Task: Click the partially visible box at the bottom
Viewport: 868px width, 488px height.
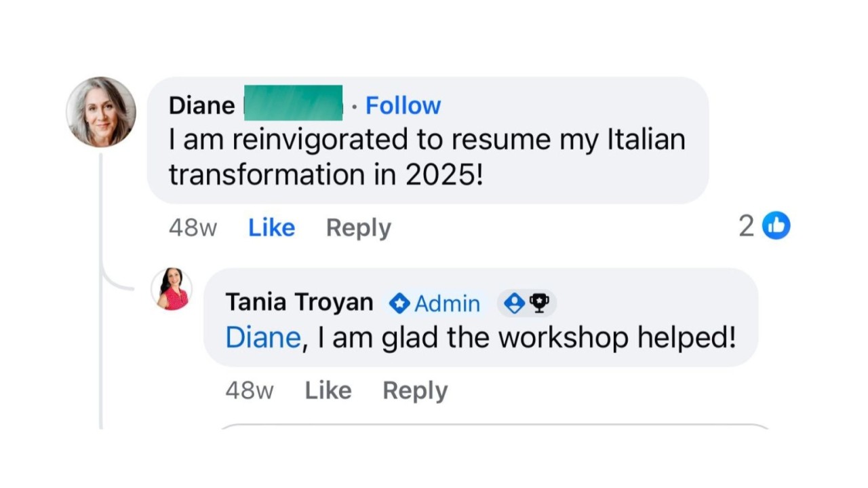Action: click(495, 427)
